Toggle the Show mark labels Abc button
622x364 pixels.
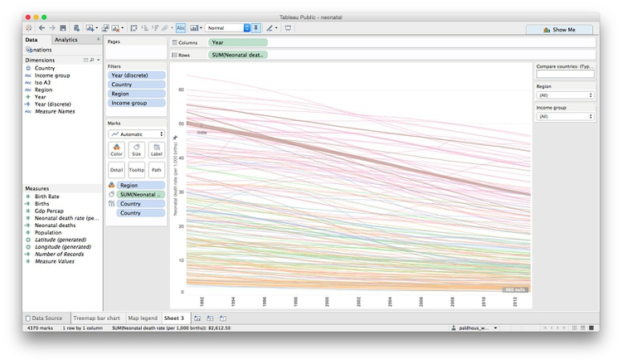[x=181, y=28]
